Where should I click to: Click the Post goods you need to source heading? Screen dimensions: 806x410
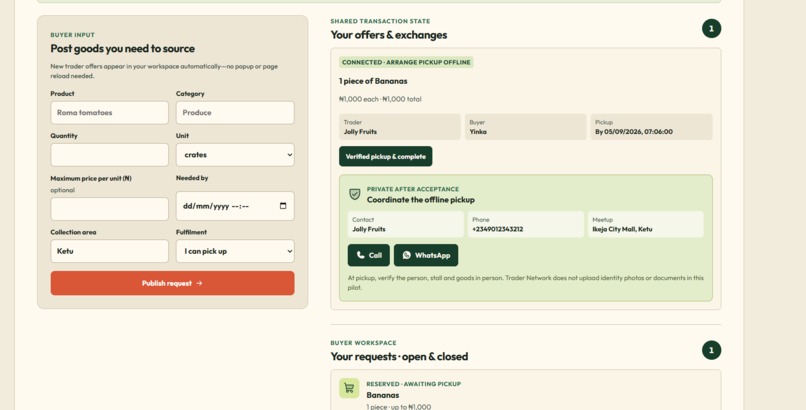point(122,49)
